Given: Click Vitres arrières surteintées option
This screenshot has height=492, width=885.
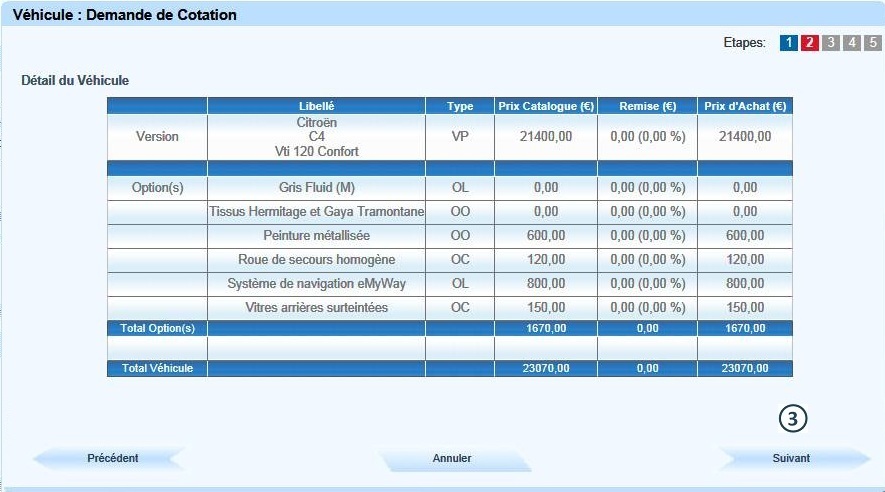Looking at the screenshot, I should [316, 308].
